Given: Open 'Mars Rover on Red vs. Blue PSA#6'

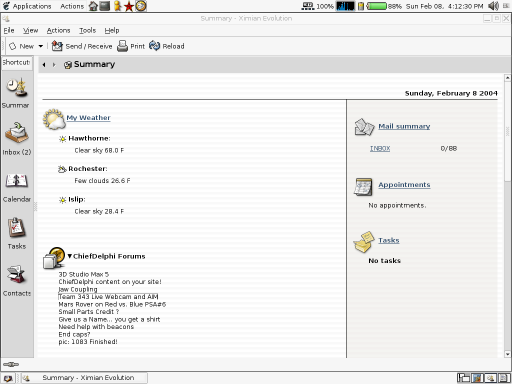Looking at the screenshot, I should [x=112, y=304].
